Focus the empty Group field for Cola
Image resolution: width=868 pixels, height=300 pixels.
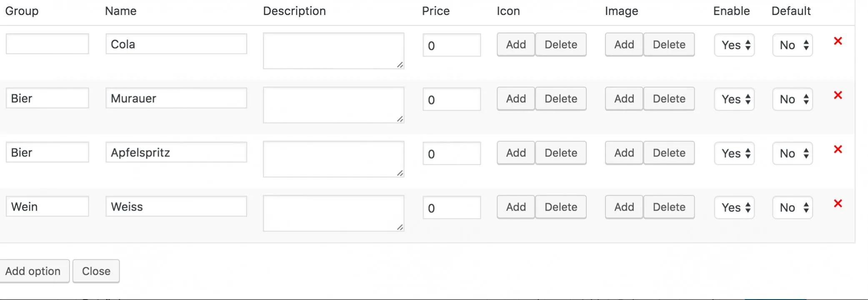click(48, 44)
